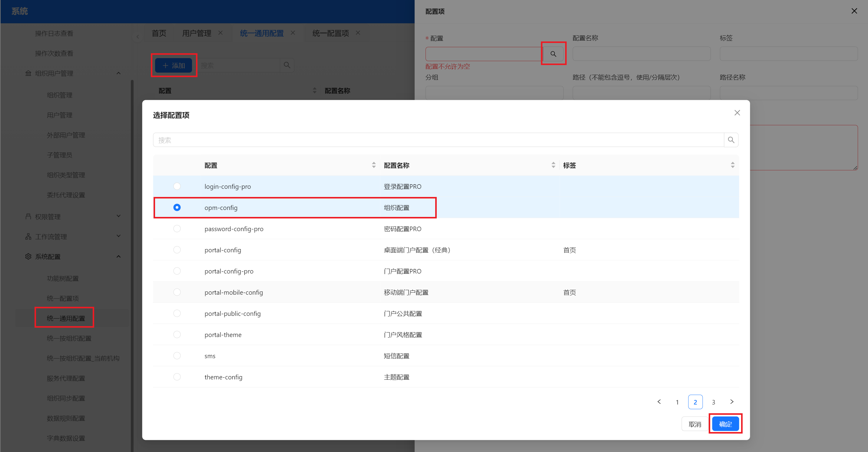The height and width of the screenshot is (452, 868).
Task: Focus the dialog 搜索 input field
Action: pyautogui.click(x=438, y=140)
